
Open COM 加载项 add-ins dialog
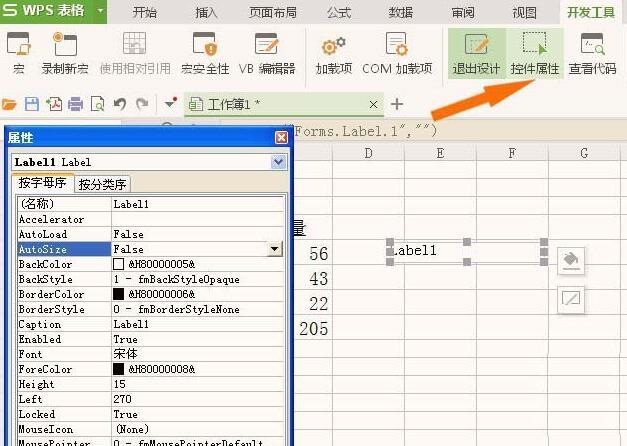pyautogui.click(x=397, y=53)
